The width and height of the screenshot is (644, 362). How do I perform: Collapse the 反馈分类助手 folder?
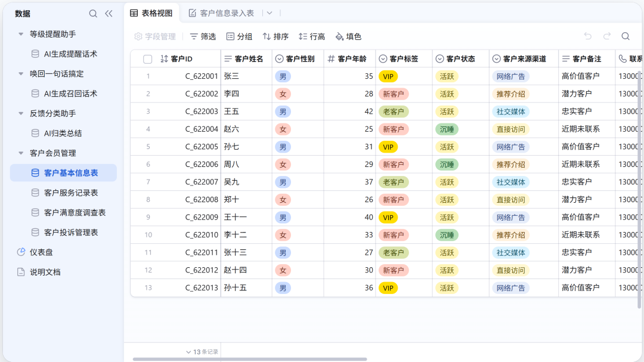(x=21, y=113)
